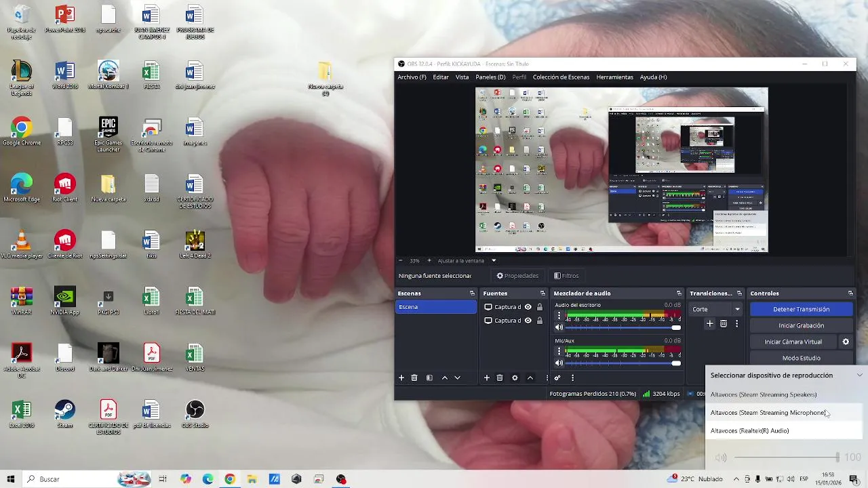Adjust Audio del escritorio volume slider
This screenshot has height=488, width=868.
624,327
